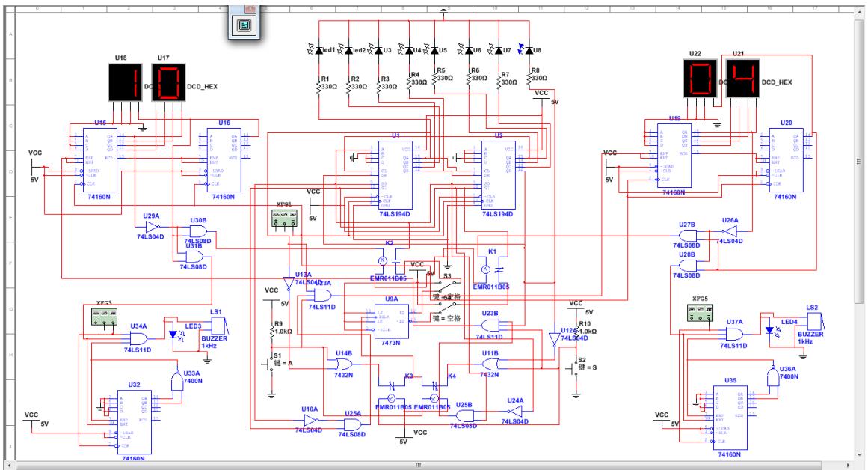Open the XFG3 function generator
Viewport: 868px width, 470px height.
pyautogui.click(x=105, y=317)
